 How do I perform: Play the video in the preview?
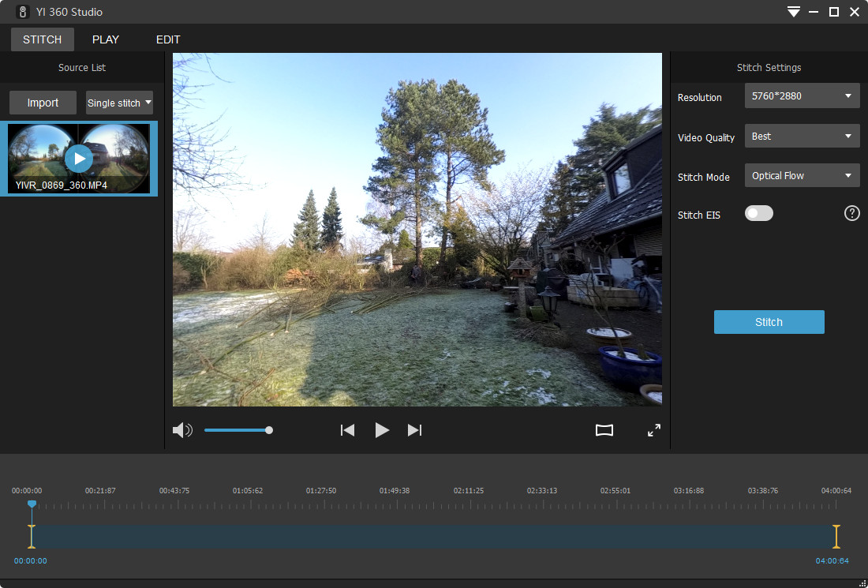382,430
